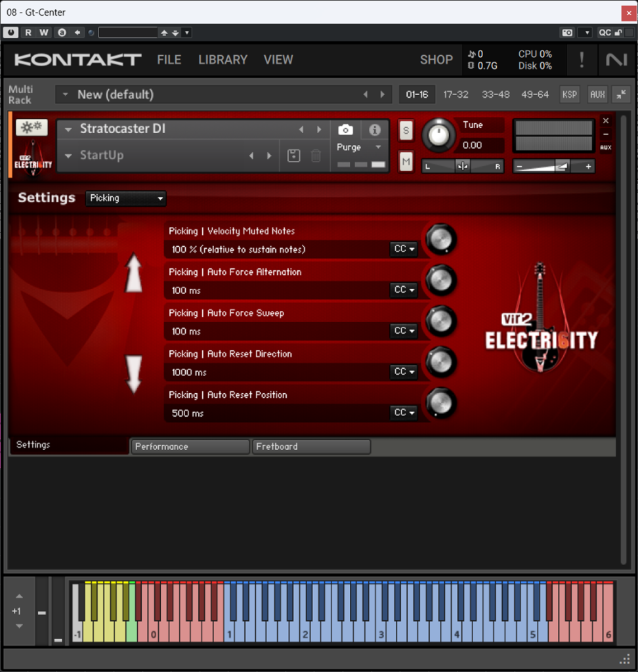The image size is (638, 672).
Task: Toggle Solo for Stratocaster DI
Action: [406, 131]
